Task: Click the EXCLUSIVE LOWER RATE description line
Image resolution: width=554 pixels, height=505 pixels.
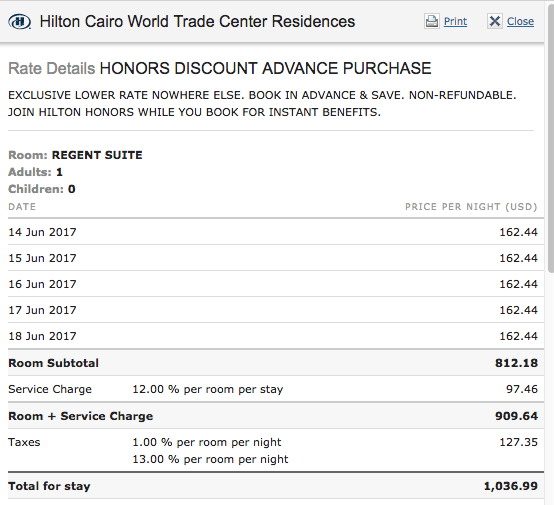Action: (262, 95)
